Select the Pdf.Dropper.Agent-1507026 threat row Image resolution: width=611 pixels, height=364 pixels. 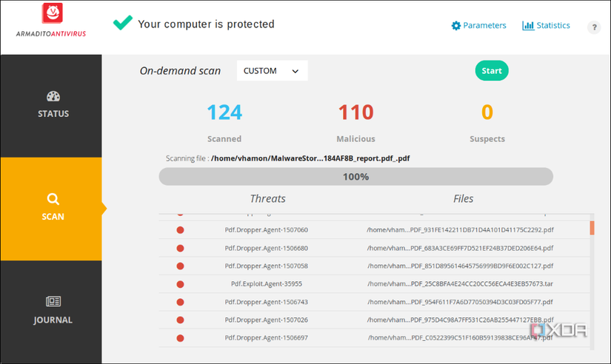267,320
